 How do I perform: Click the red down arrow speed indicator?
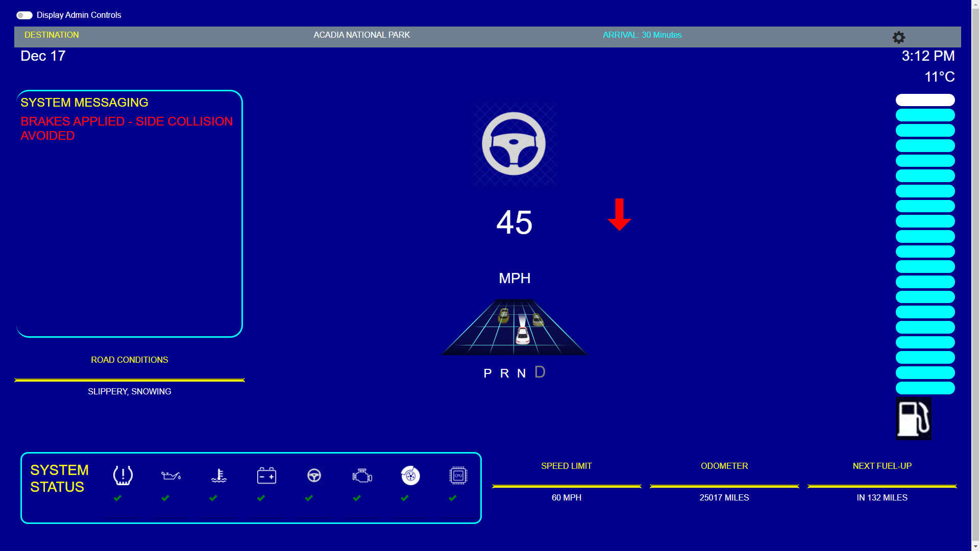pyautogui.click(x=619, y=214)
